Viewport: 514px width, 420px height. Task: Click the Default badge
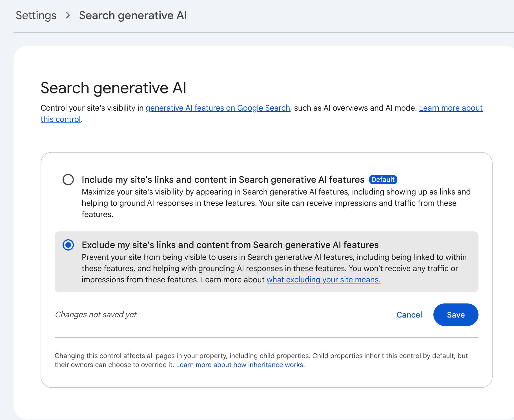coord(383,180)
